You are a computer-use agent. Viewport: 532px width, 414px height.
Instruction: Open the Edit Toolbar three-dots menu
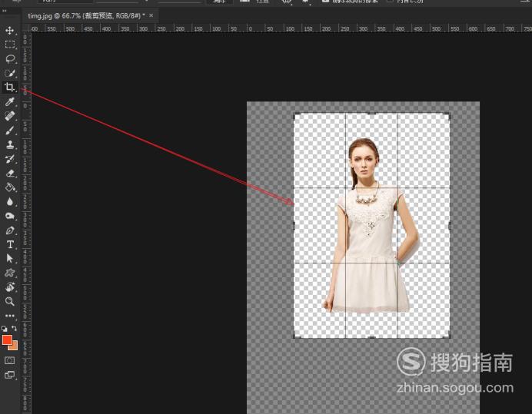(x=9, y=316)
